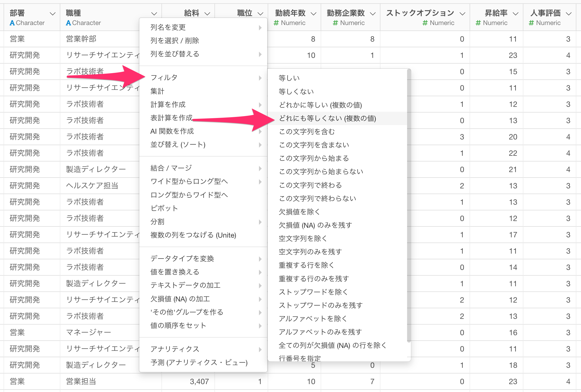Image resolution: width=581 pixels, height=392 pixels.
Task: Click the Numeric hash icon under 昇給率
Action: 478,23
